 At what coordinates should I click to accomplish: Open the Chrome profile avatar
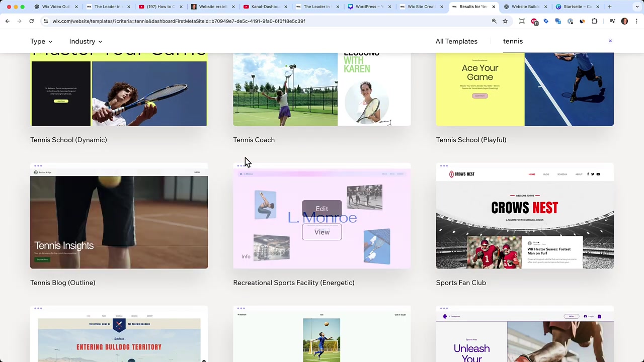624,21
